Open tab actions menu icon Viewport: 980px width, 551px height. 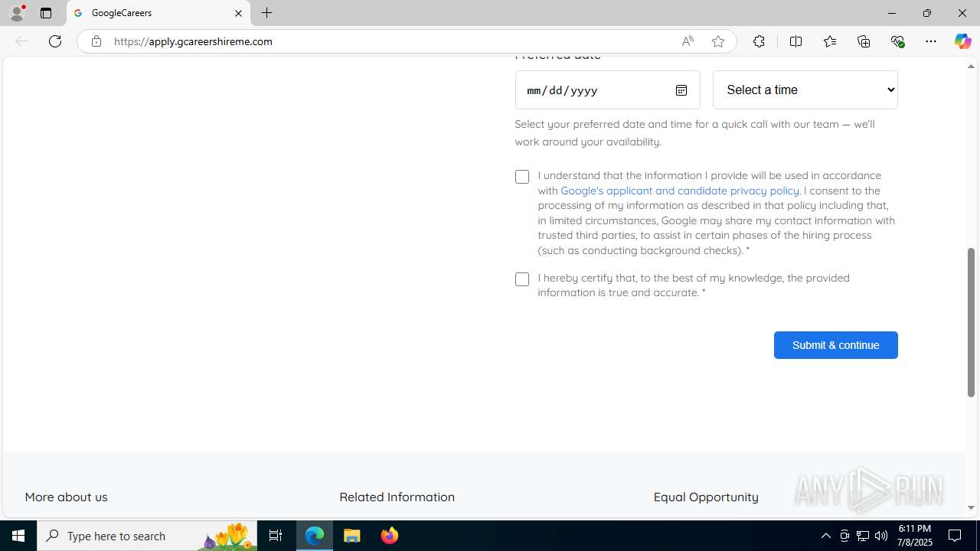point(46,13)
